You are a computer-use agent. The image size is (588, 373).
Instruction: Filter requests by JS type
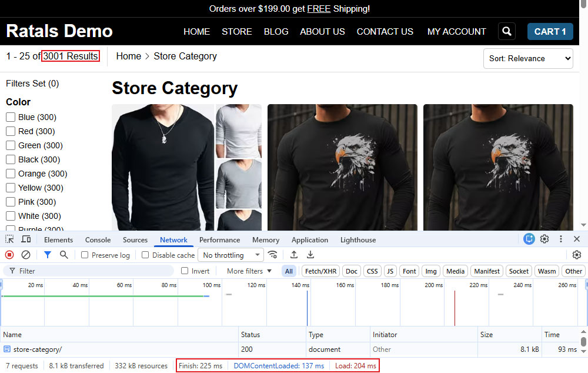click(390, 271)
